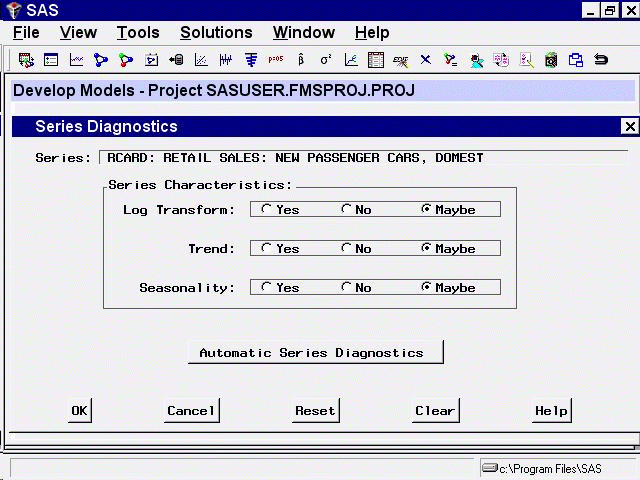Click the Develop Models project title bar

tap(323, 90)
